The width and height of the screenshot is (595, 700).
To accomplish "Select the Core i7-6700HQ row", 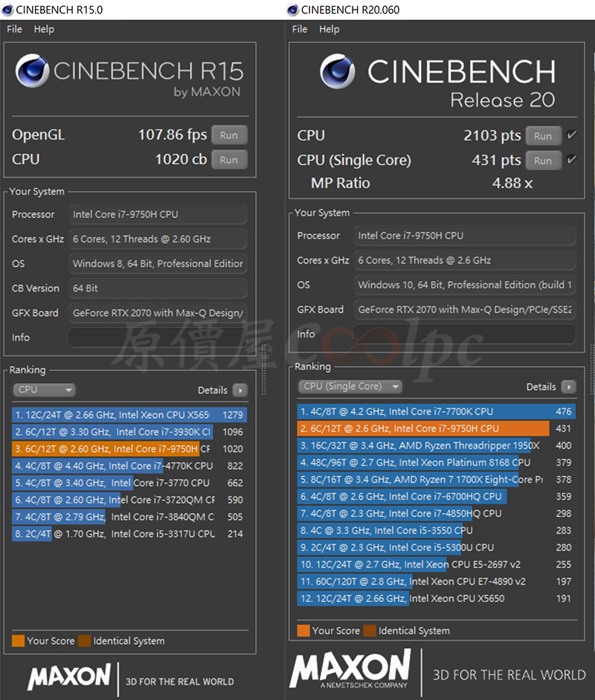I will point(436,496).
